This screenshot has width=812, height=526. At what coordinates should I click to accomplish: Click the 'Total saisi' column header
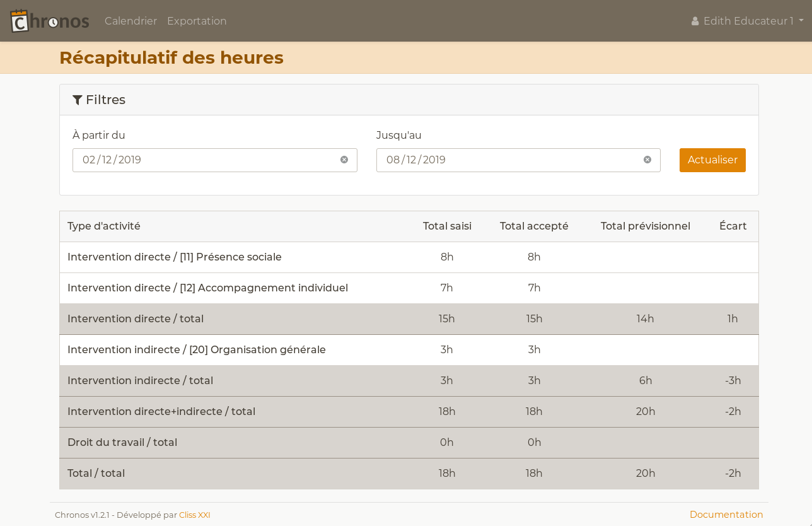pyautogui.click(x=447, y=226)
